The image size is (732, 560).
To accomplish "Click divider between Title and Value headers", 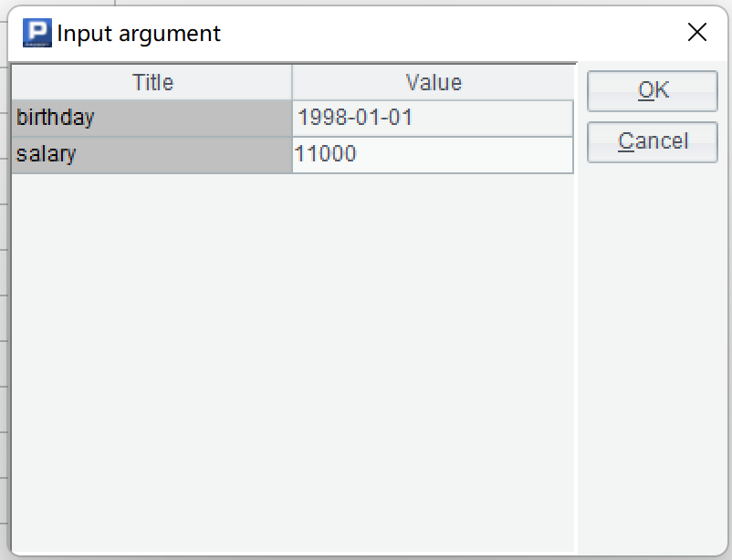I will pos(292,82).
